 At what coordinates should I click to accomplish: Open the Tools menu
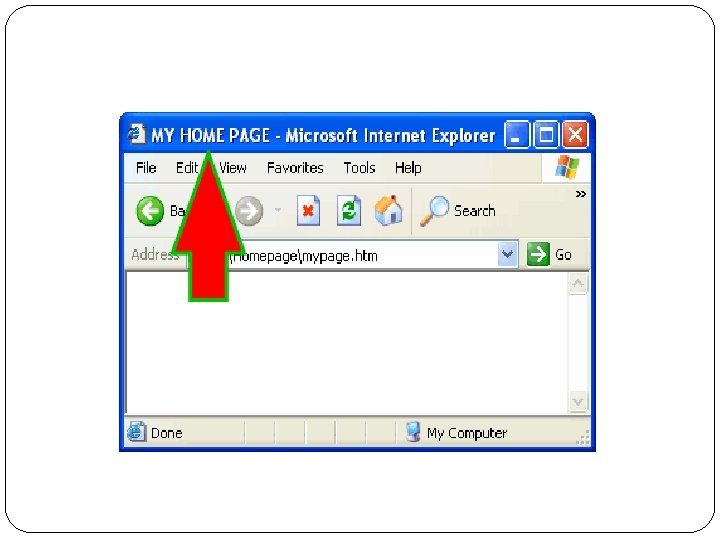359,168
